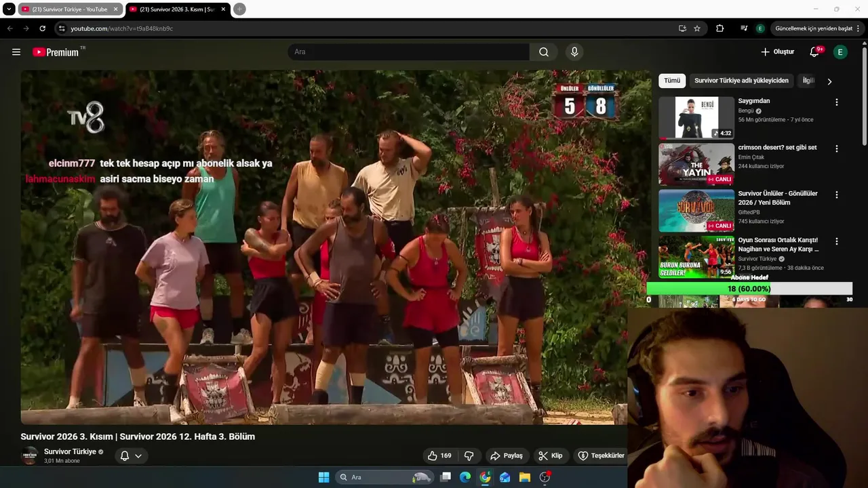Click the search magnifier button
Image resolution: width=868 pixels, height=488 pixels.
[x=544, y=52]
